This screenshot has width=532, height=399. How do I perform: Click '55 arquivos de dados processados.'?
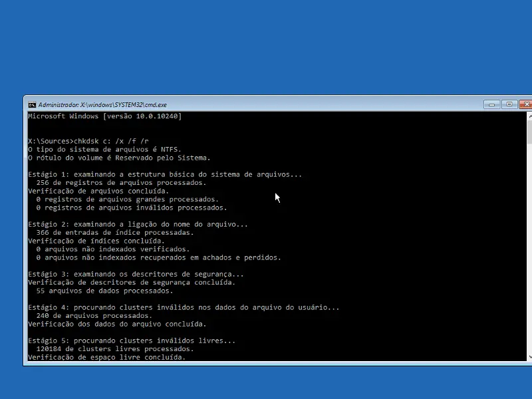[104, 291]
